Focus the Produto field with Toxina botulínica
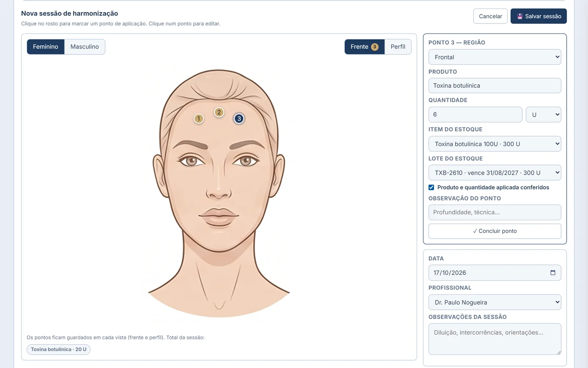 click(495, 85)
